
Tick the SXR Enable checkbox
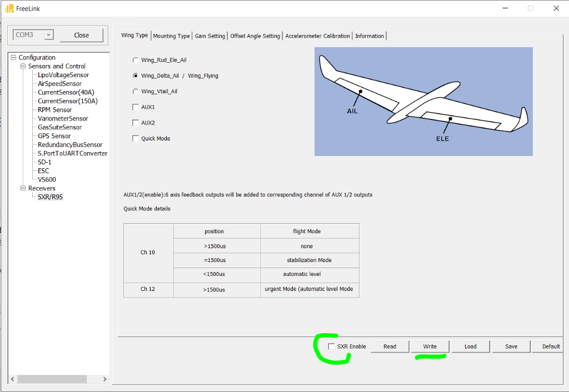click(332, 346)
